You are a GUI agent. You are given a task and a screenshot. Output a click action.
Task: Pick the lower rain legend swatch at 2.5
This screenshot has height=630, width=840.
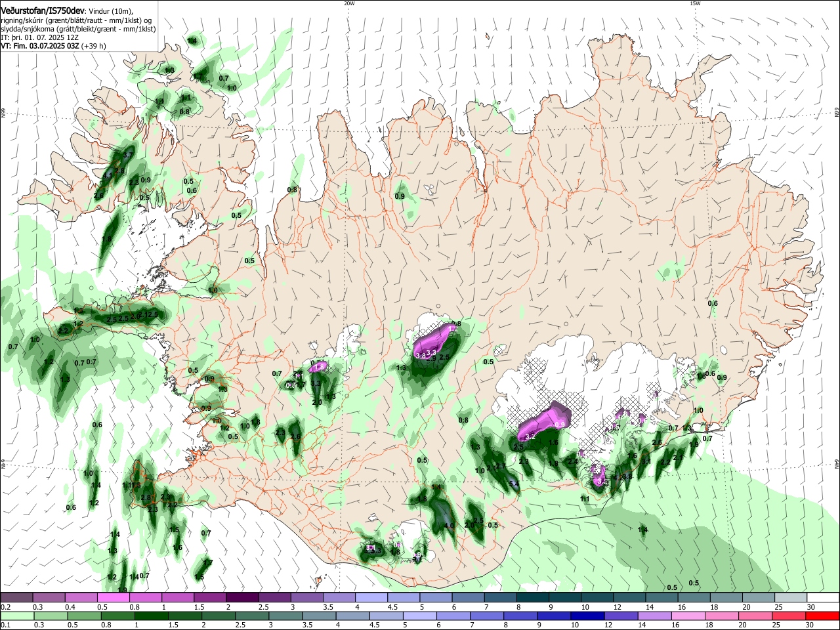[251, 616]
